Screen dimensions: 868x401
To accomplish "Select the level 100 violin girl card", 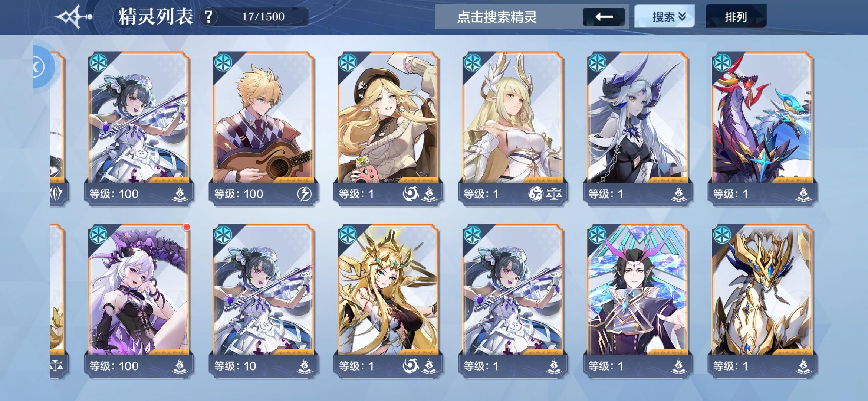I will click(x=139, y=128).
